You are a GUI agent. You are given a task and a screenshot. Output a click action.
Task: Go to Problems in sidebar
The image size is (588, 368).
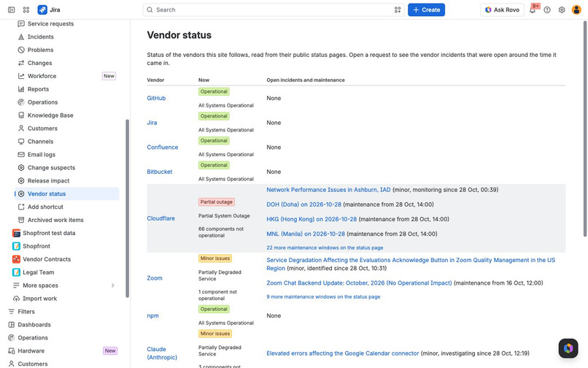tap(66, 50)
